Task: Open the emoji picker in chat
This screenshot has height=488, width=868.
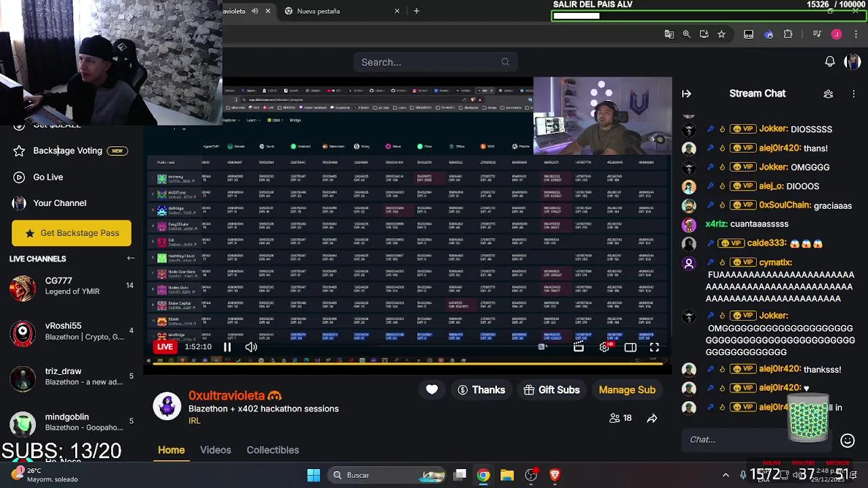Action: pos(848,441)
